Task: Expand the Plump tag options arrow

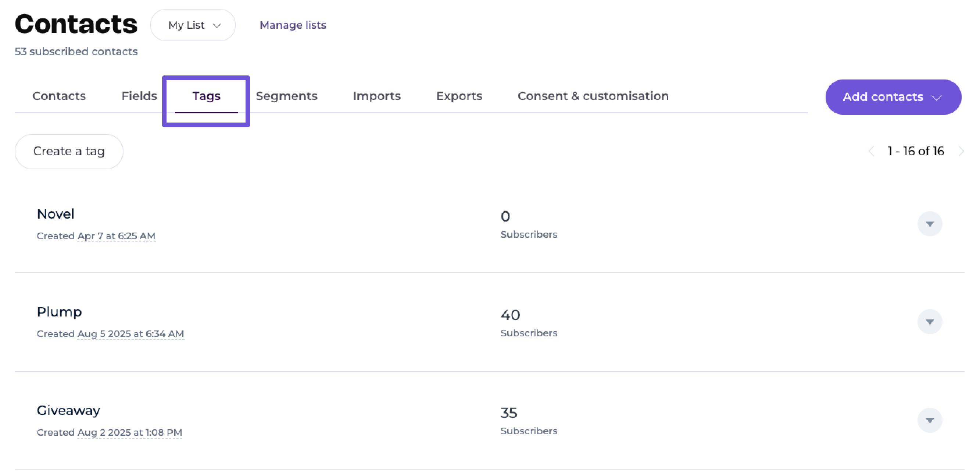Action: 929,322
